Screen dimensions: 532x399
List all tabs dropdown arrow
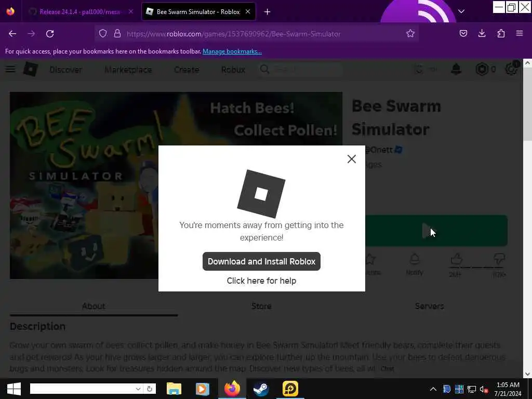[461, 11]
